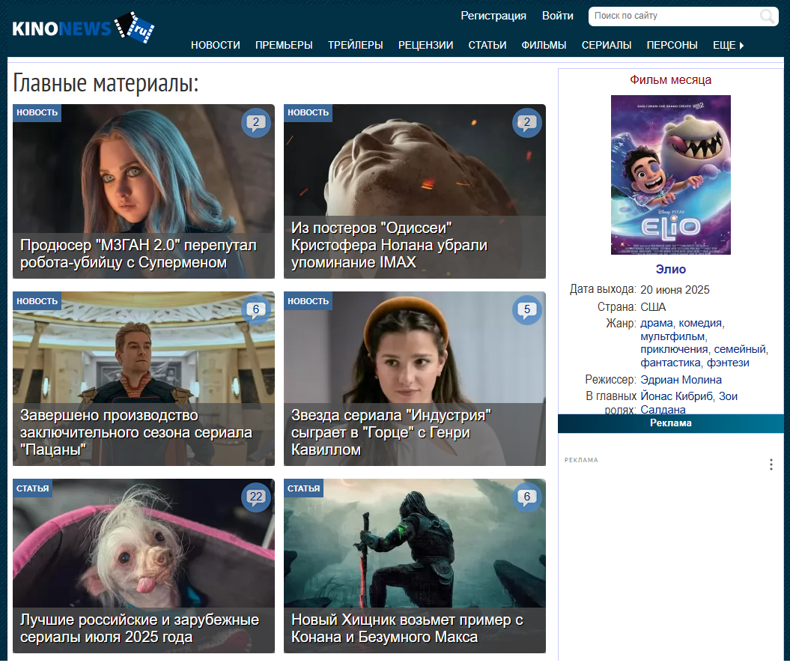This screenshot has height=672, width=790.
Task: Go to НОВОСТИ section
Action: click(x=215, y=46)
